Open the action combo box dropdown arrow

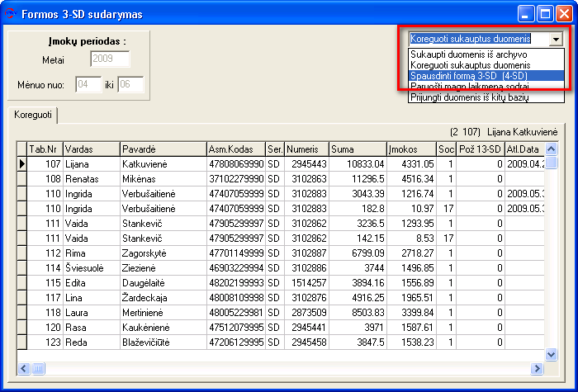tap(556, 39)
